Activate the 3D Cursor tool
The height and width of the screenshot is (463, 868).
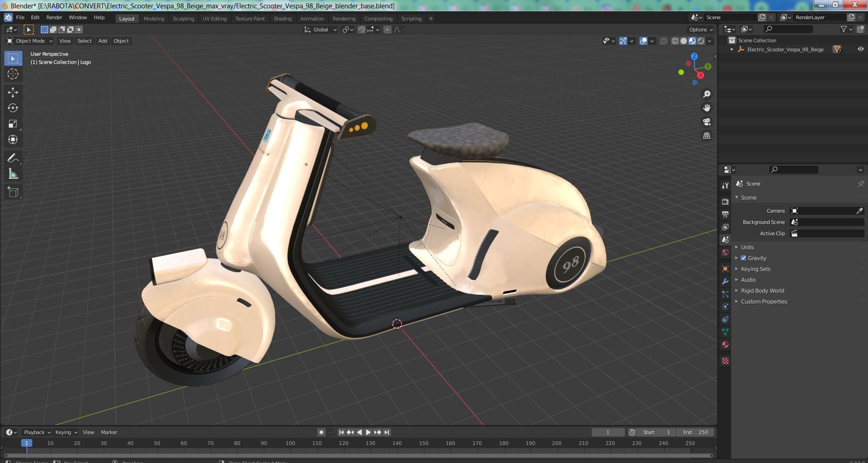pos(13,74)
